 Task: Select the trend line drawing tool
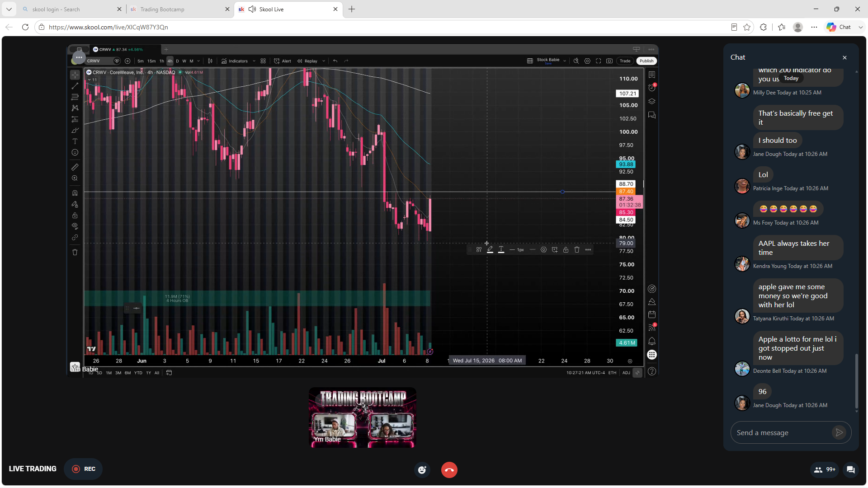coord(75,86)
